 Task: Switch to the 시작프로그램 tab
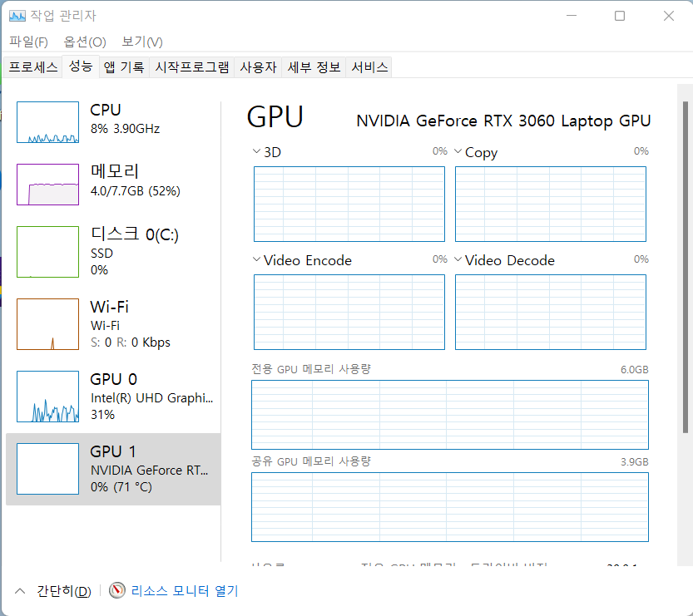pos(192,67)
